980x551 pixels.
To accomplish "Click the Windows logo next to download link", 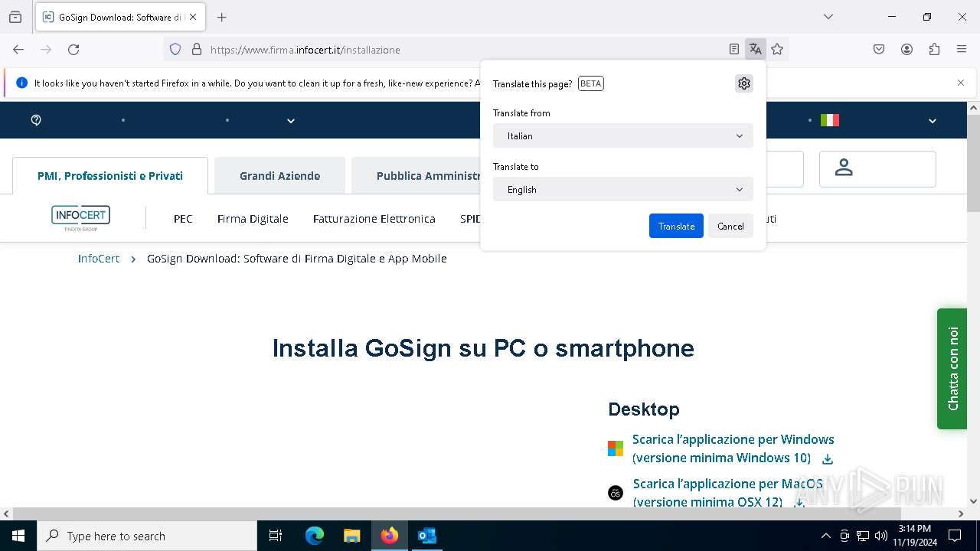I will (x=616, y=448).
